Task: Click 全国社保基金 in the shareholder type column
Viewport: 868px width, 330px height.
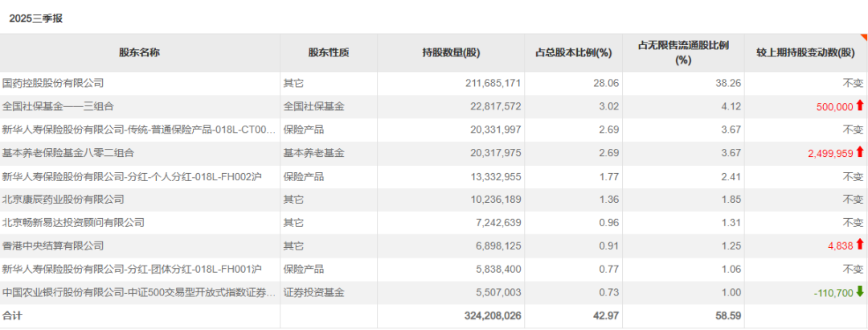Action: tap(314, 106)
